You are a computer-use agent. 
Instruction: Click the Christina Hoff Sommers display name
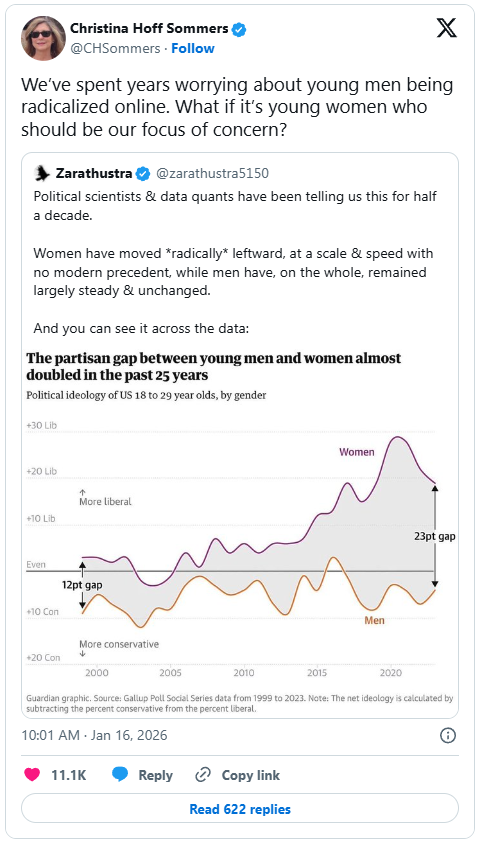coord(150,29)
